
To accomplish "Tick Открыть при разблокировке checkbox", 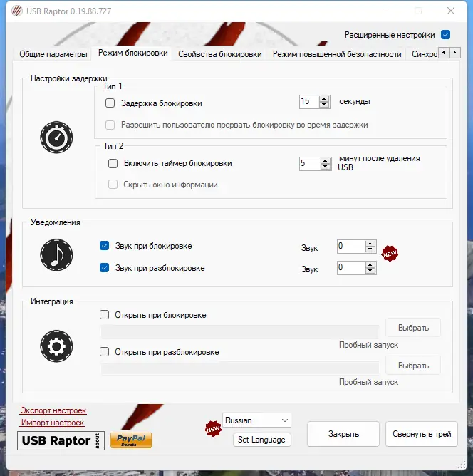I will coord(105,352).
